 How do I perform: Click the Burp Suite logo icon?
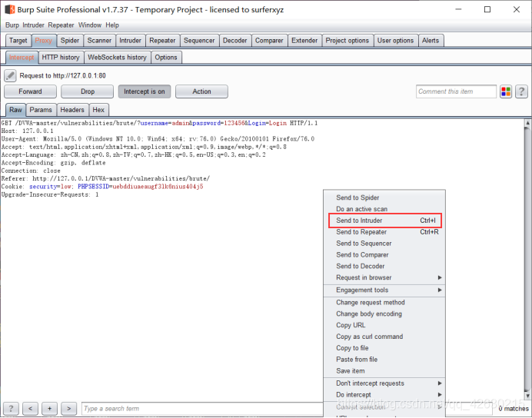pos(10,9)
